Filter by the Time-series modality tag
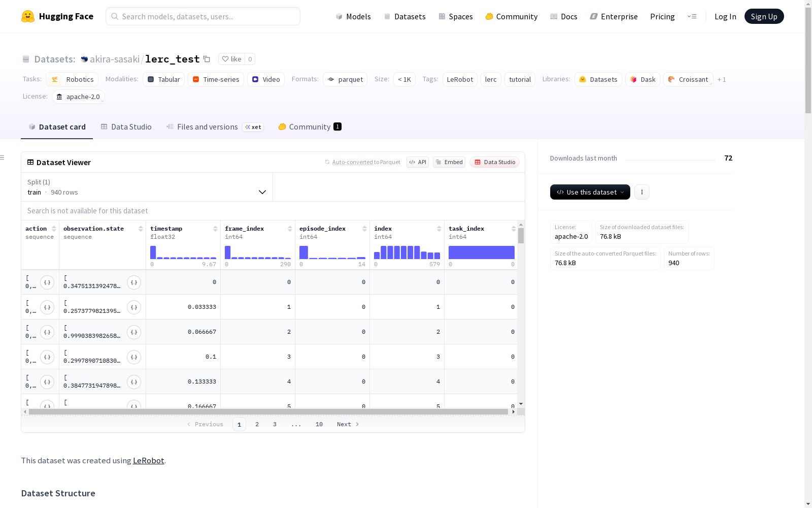The height and width of the screenshot is (508, 812). pyautogui.click(x=216, y=79)
